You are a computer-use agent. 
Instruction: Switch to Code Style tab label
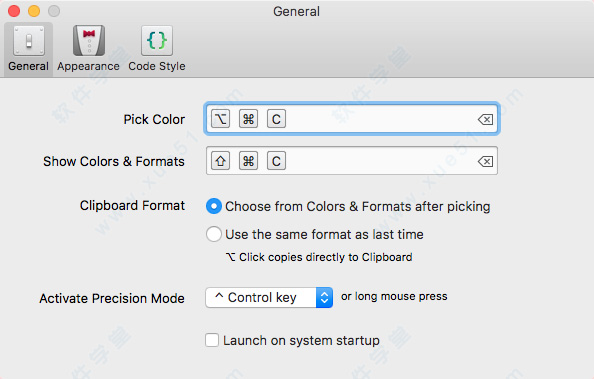[x=157, y=66]
